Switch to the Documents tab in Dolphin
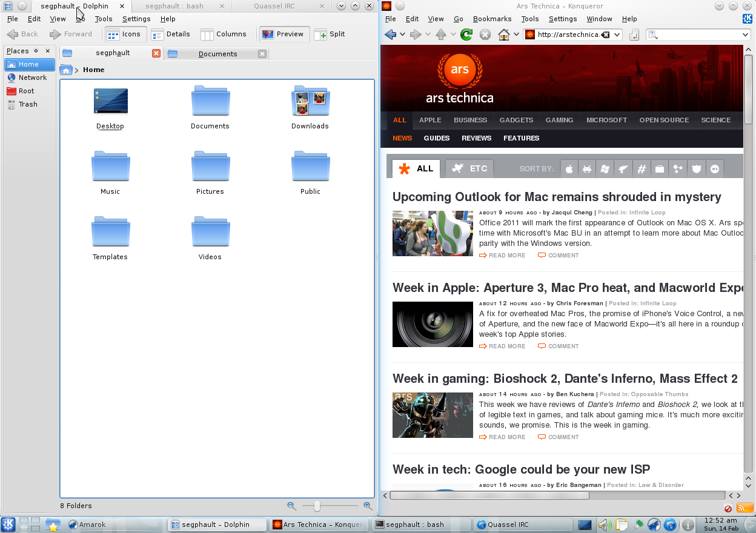Viewport: 756px width, 533px height. 217,54
